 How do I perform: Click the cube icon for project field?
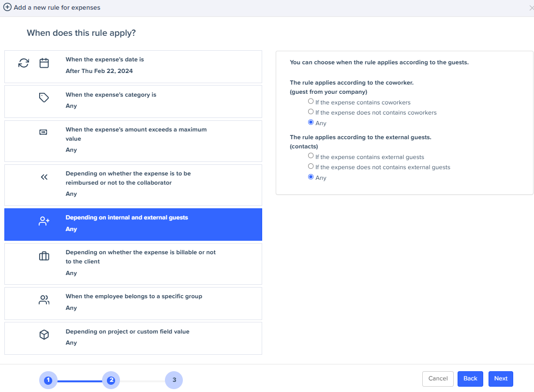(x=44, y=335)
